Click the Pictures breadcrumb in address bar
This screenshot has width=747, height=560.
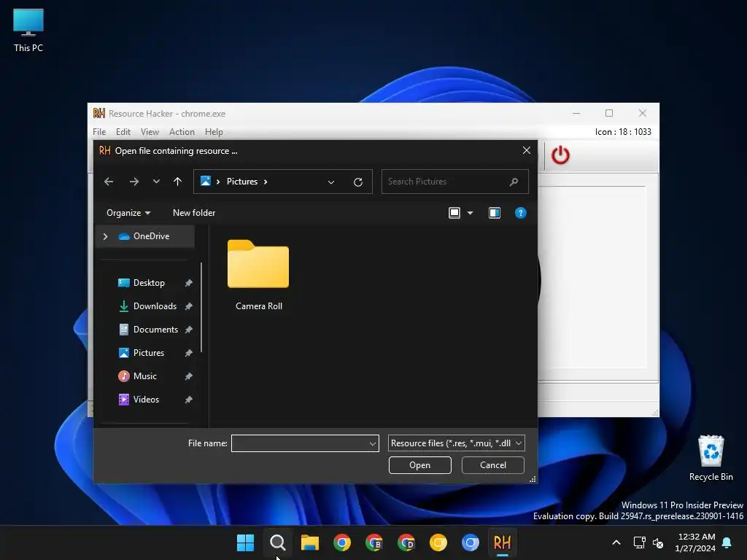(x=242, y=182)
